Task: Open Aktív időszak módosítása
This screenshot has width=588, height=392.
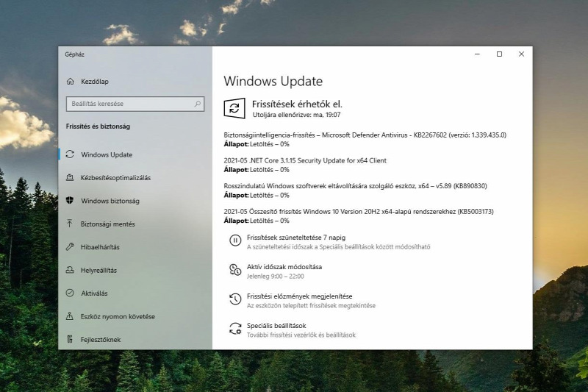Action: pos(284,267)
